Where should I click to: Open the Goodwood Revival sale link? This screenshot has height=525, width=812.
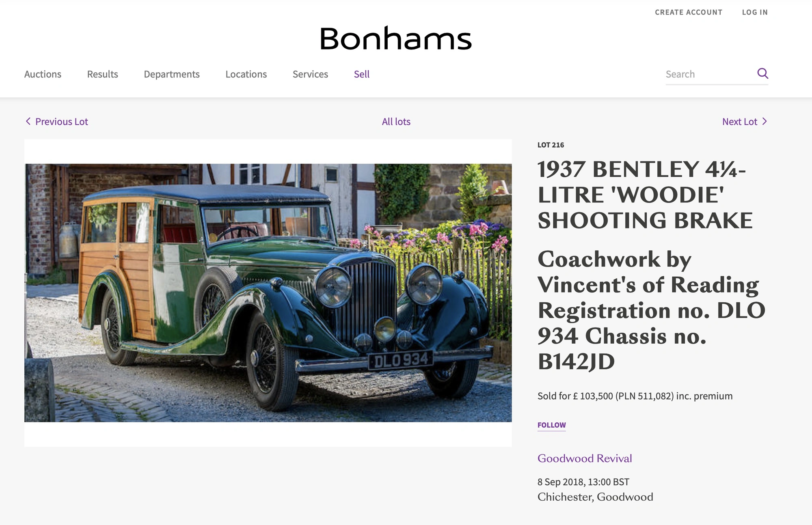pyautogui.click(x=585, y=458)
